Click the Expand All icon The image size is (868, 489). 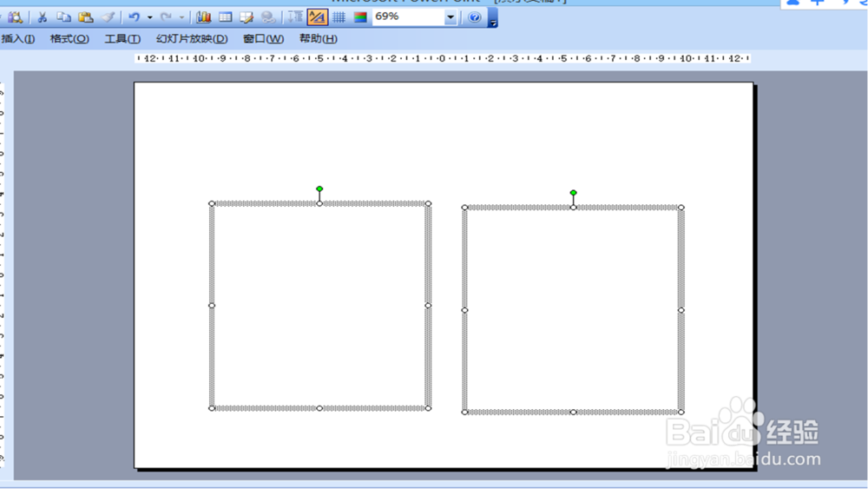295,17
